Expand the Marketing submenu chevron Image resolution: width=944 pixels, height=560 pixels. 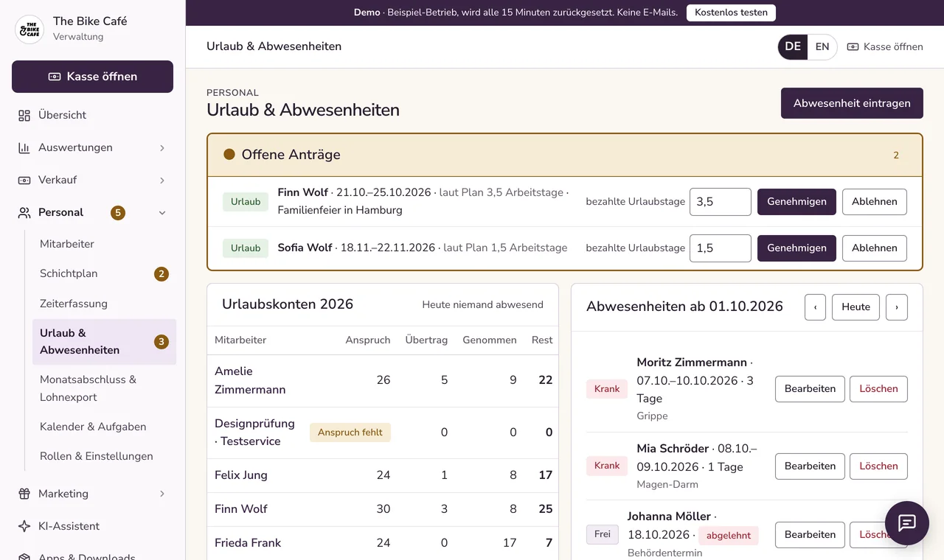(x=162, y=494)
